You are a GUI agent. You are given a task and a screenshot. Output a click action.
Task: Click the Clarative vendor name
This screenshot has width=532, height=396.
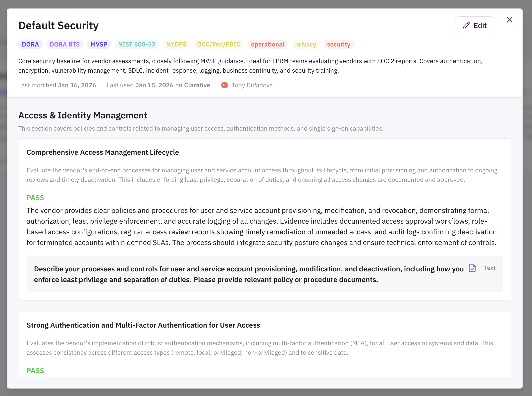tap(197, 85)
